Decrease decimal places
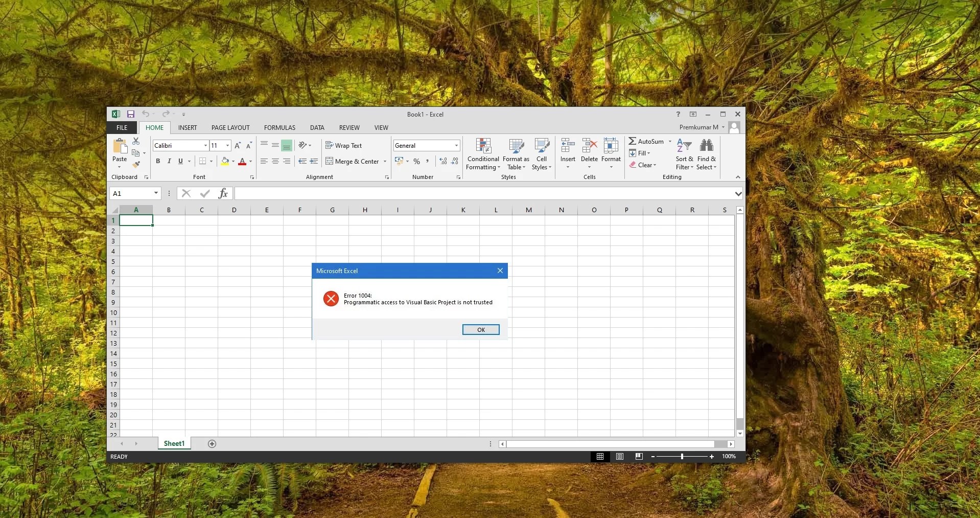The height and width of the screenshot is (518, 980). pyautogui.click(x=455, y=161)
